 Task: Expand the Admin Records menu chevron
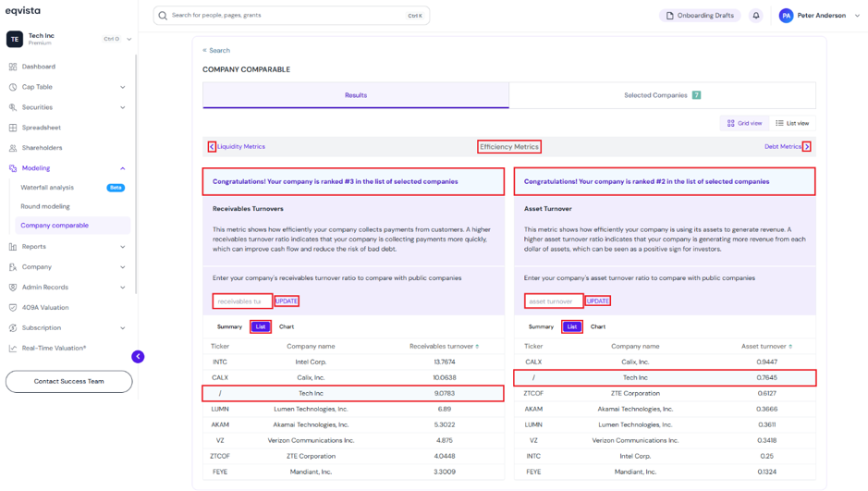[122, 288]
